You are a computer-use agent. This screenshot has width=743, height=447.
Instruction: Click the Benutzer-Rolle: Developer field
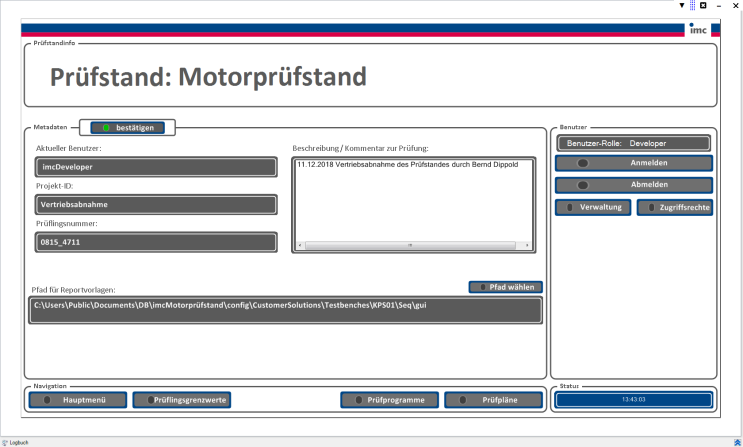[634, 143]
